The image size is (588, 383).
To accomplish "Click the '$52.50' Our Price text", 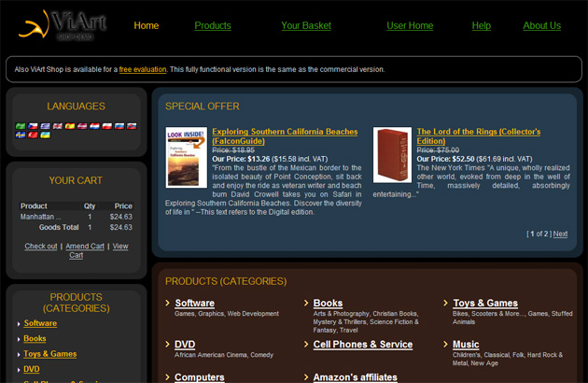I will 463,159.
